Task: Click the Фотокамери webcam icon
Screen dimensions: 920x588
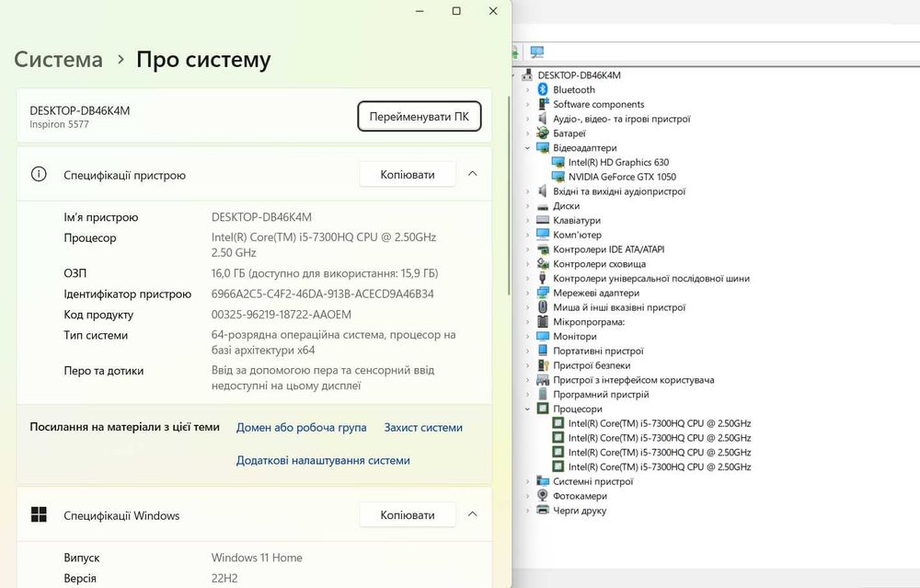Action: tap(543, 496)
